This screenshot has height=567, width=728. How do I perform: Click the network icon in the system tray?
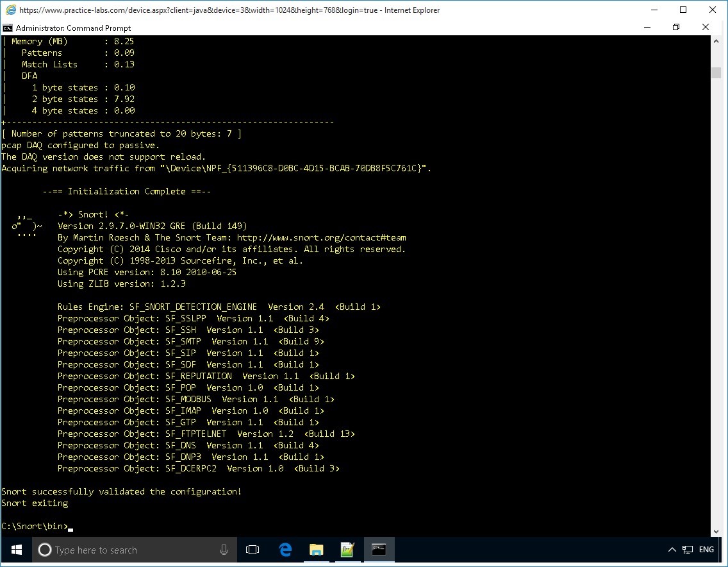pos(688,550)
